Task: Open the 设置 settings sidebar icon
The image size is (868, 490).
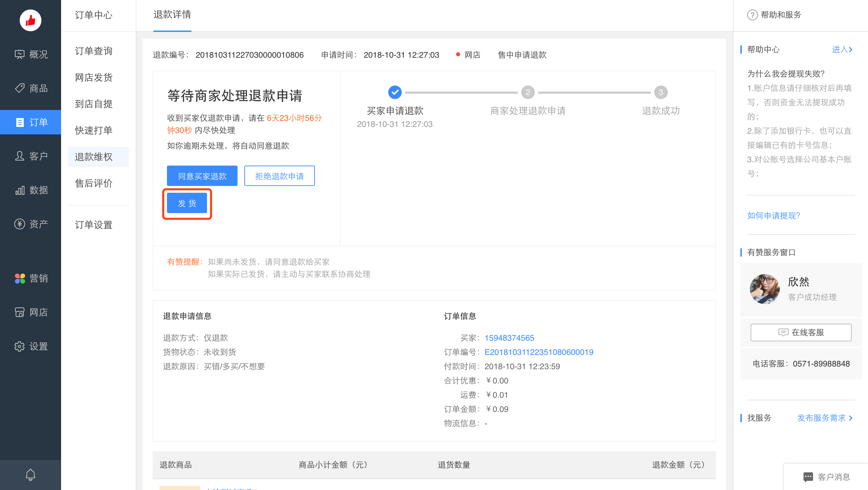Action: [x=31, y=346]
